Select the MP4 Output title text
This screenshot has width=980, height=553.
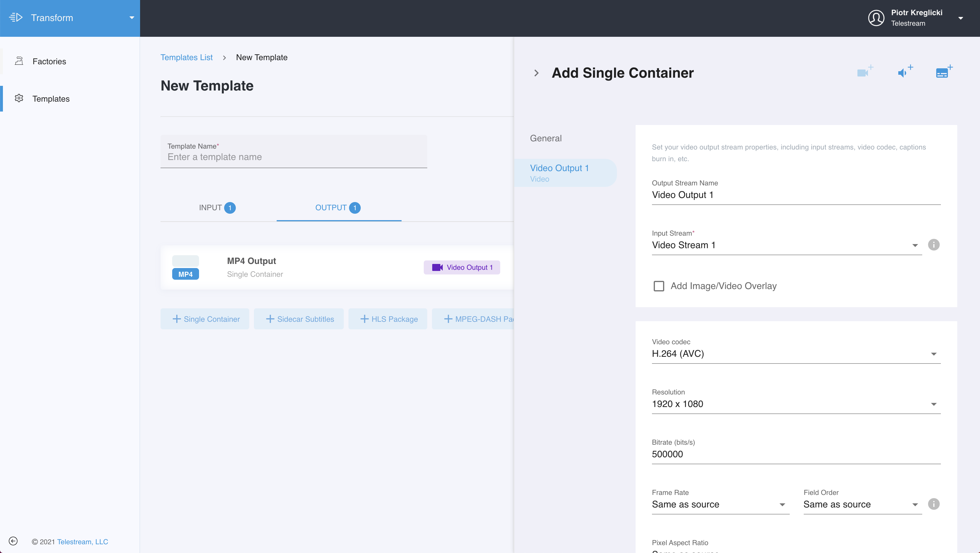coord(252,261)
